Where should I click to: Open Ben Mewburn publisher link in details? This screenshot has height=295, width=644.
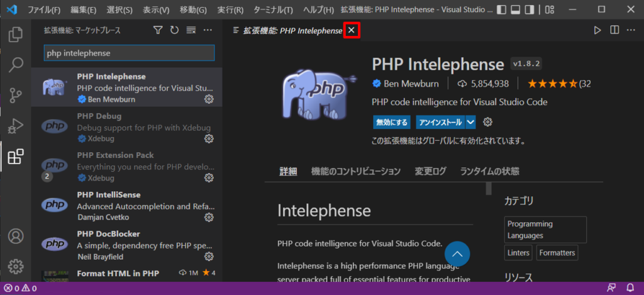(411, 84)
